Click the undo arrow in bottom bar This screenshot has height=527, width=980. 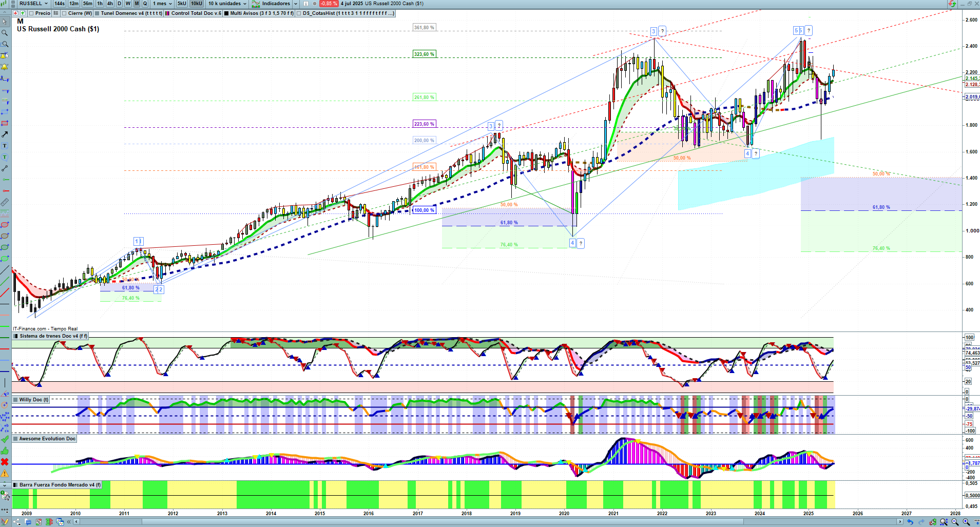[x=910, y=522]
